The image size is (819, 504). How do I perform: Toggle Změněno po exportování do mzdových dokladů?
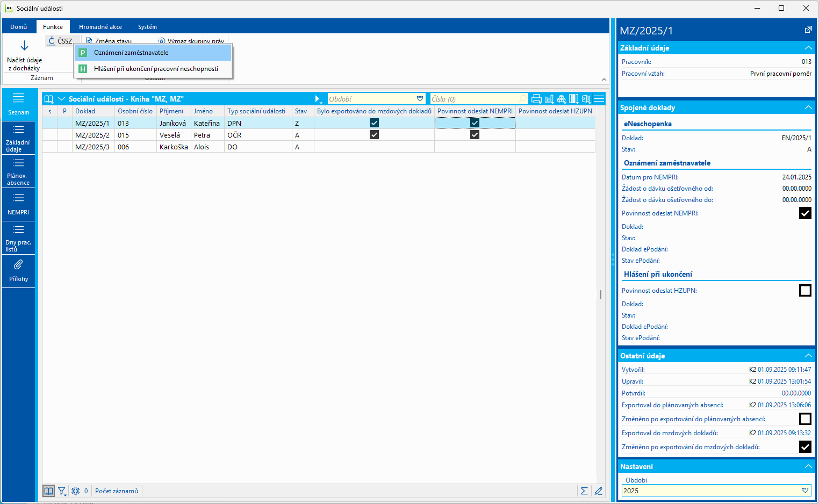[x=805, y=447]
